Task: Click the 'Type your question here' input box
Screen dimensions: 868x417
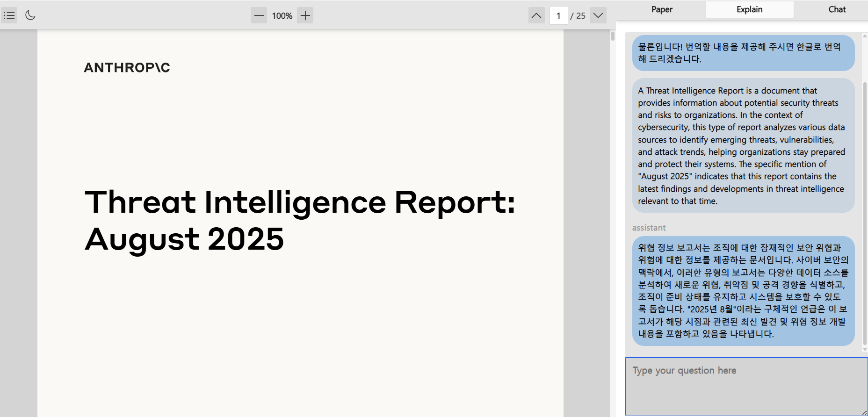Action: coord(746,387)
